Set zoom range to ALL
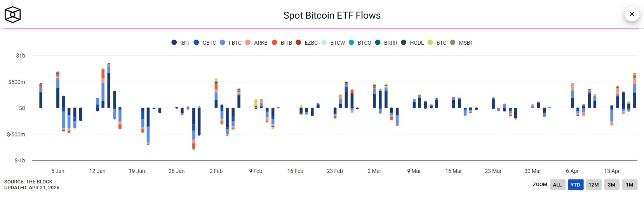The image size is (644, 197). click(557, 185)
